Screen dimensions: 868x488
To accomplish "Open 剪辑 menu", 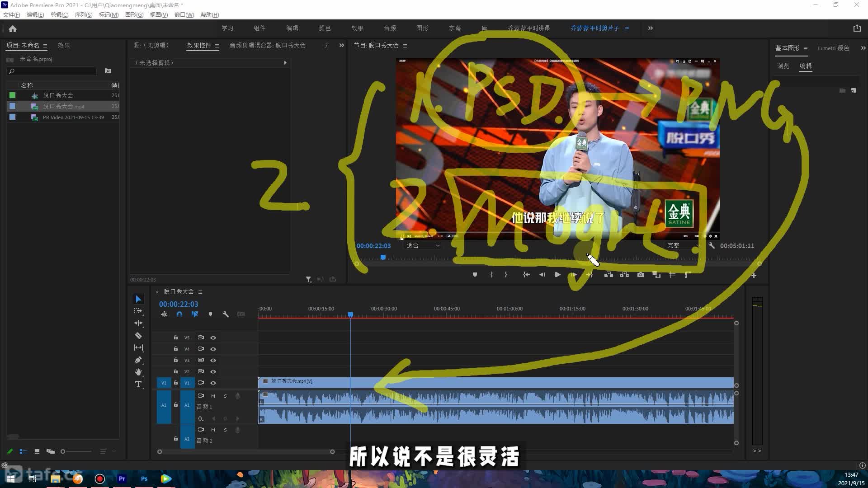I will (59, 15).
